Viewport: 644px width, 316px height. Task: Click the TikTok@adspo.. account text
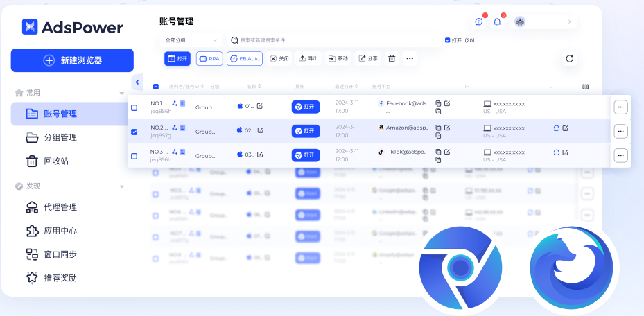coord(406,152)
